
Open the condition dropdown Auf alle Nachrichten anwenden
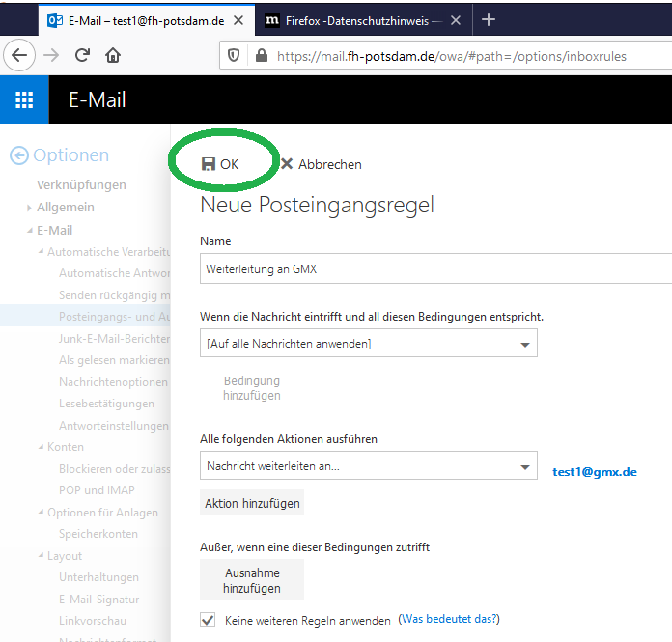[369, 344]
